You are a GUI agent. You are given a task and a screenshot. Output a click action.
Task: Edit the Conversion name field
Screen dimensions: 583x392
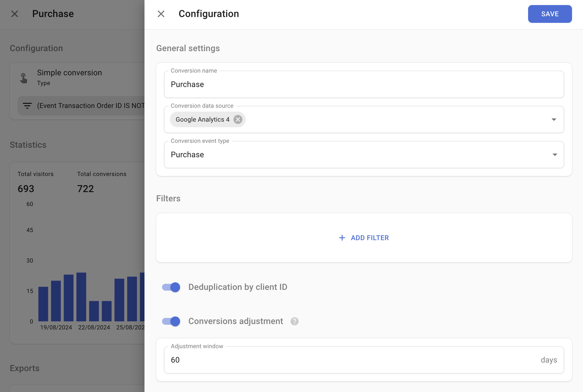coord(364,84)
